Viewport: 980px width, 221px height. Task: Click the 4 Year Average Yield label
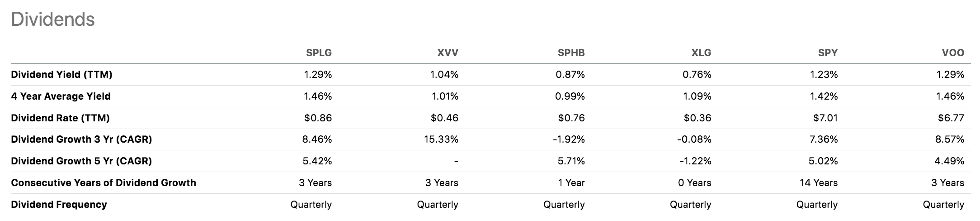tap(61, 96)
